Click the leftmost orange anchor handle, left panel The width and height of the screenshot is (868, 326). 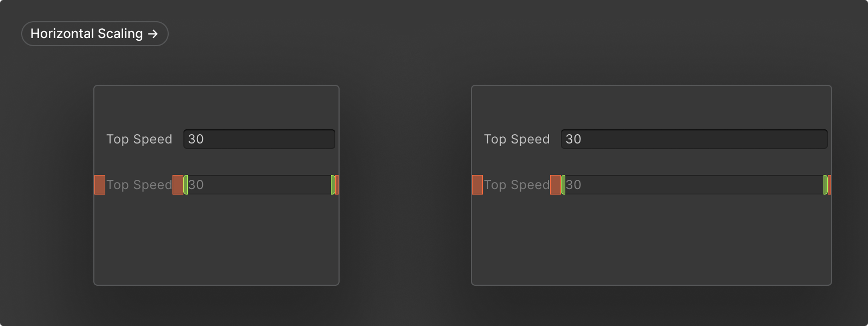[99, 185]
